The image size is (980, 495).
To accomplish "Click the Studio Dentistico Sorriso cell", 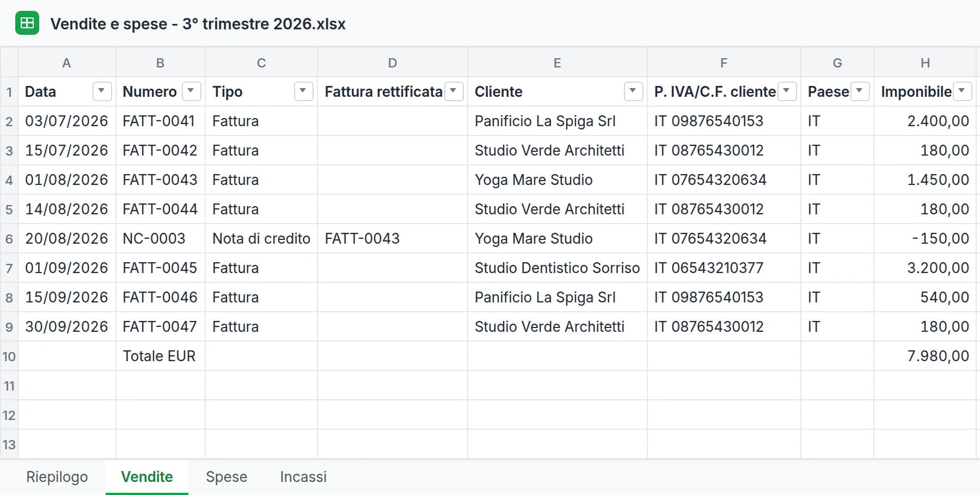I will point(558,268).
